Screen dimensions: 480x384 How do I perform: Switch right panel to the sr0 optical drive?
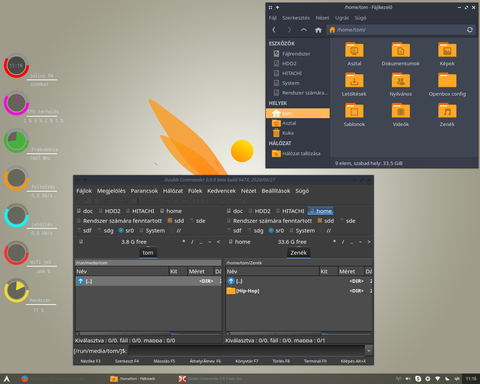pos(276,231)
